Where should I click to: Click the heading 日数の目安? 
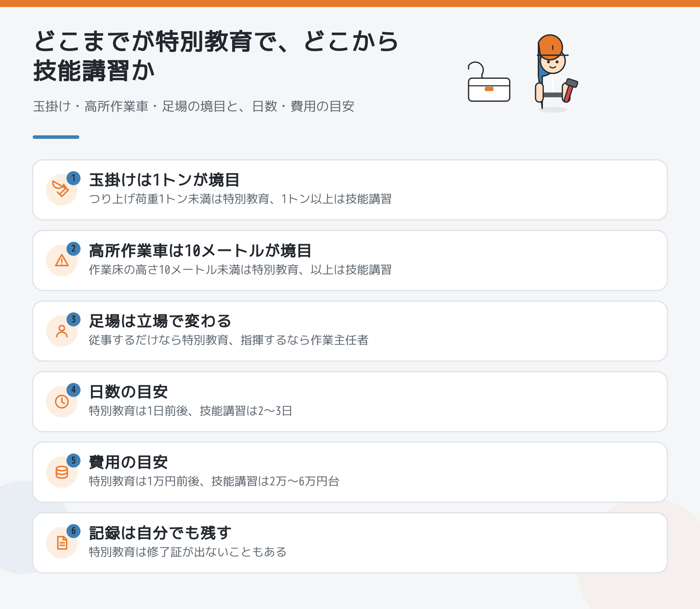pos(128,392)
